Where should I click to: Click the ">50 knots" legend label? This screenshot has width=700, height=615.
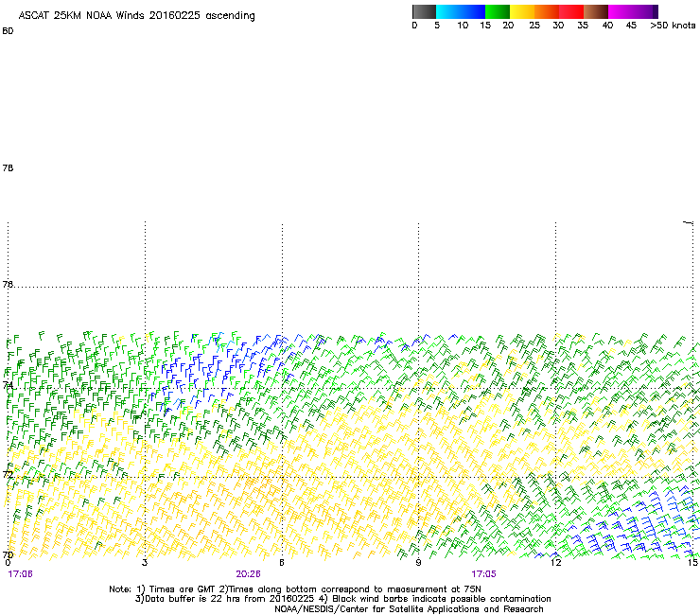point(673,26)
